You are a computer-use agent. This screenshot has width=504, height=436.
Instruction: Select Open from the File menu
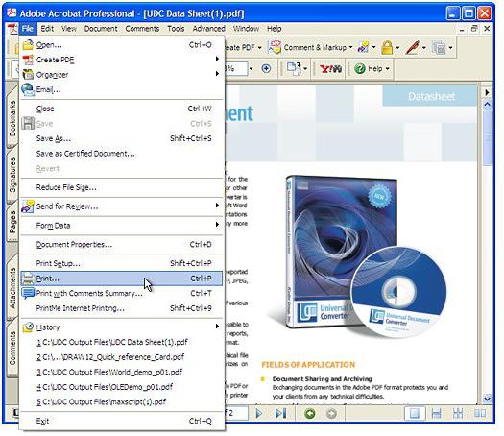pyautogui.click(x=122, y=45)
